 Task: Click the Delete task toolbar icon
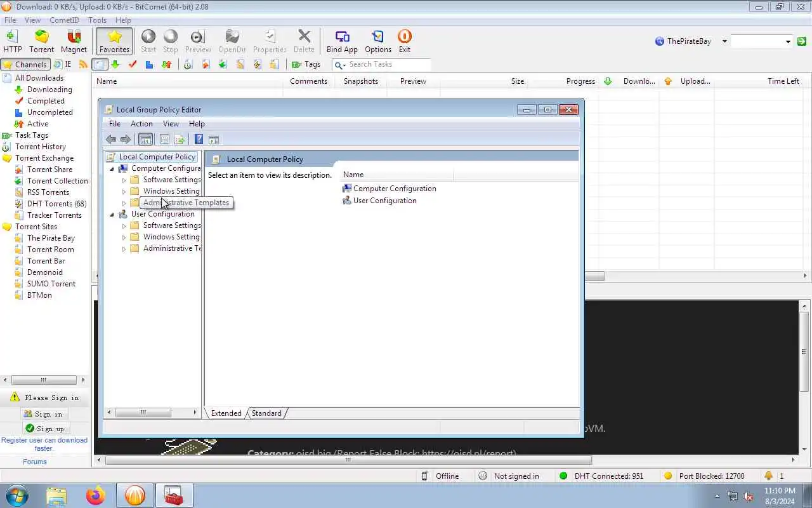304,41
